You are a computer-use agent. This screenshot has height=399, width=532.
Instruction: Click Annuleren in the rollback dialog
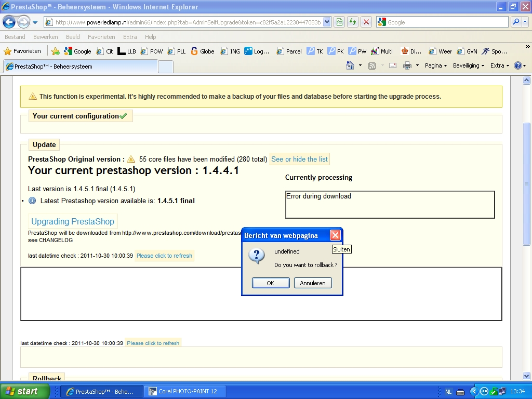point(312,283)
